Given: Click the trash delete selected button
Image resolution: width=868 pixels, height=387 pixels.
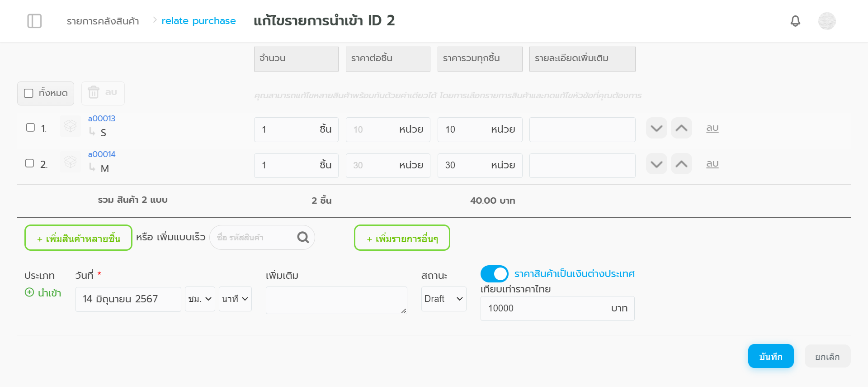Looking at the screenshot, I should [x=103, y=93].
